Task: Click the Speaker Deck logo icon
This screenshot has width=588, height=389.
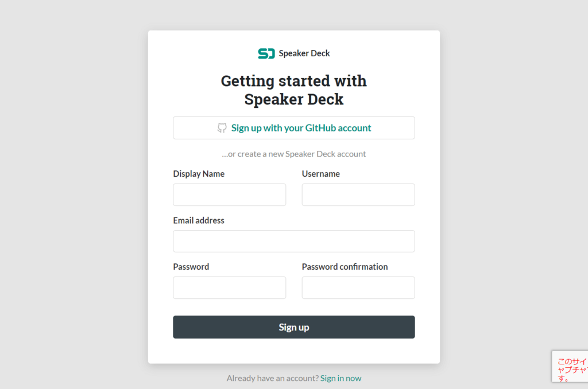Action: 266,53
